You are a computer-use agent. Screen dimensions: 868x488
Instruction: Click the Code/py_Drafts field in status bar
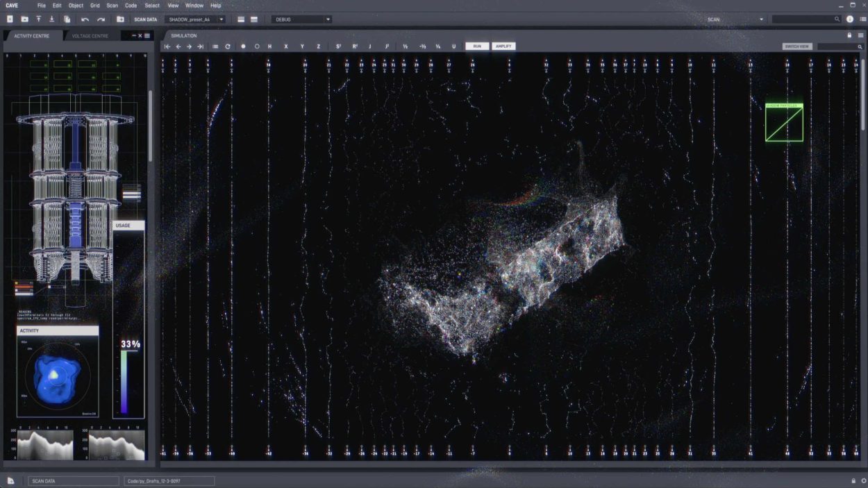click(169, 480)
